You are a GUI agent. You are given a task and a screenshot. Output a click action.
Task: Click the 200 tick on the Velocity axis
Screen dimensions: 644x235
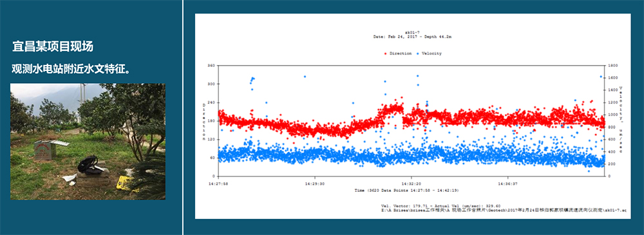coord(611,164)
